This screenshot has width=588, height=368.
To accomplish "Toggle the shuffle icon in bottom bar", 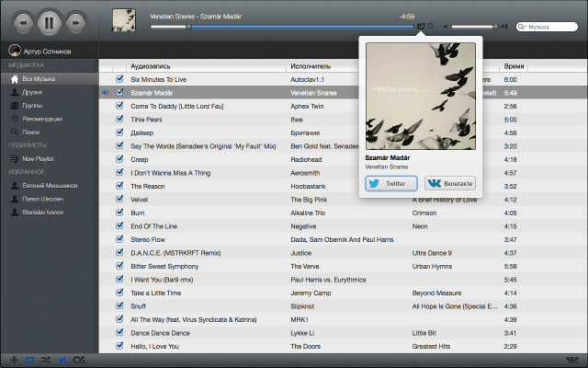I will (46, 360).
